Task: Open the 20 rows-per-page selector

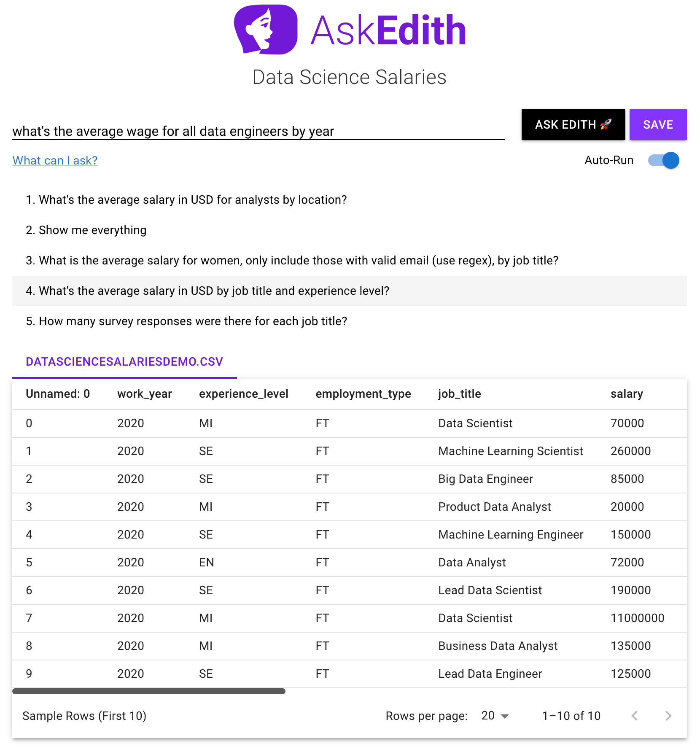Action: point(493,716)
